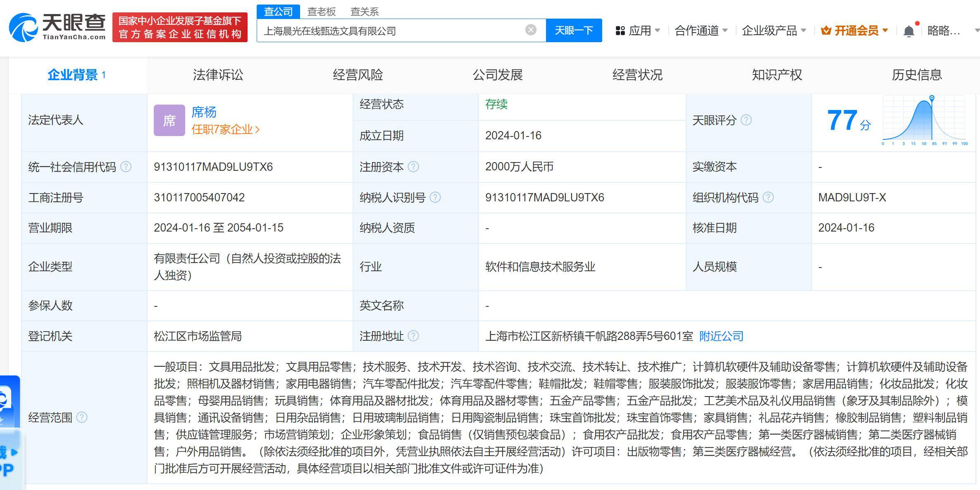Image resolution: width=980 pixels, height=490 pixels.
Task: Click the 纳税人识别号 help icon
Action: click(x=435, y=198)
